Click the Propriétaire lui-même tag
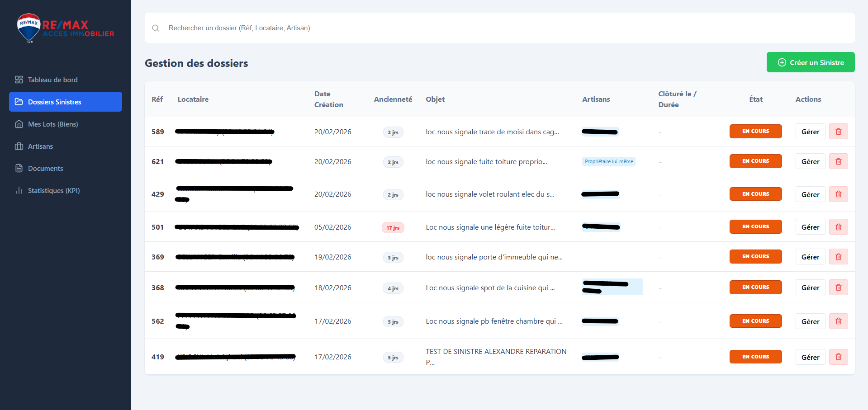Screen dimensions: 868x410 pos(608,161)
